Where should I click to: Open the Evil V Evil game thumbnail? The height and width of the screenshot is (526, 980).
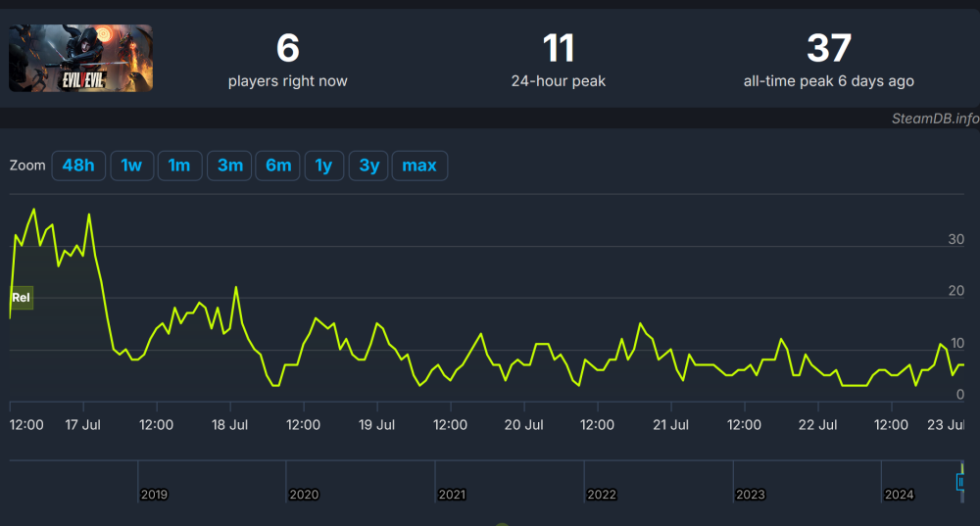(x=81, y=59)
